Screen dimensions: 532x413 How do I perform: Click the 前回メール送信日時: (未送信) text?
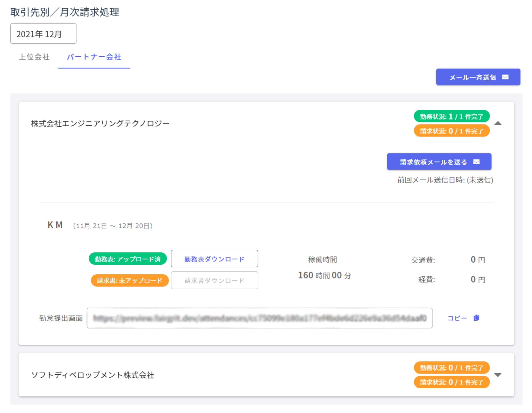tap(445, 180)
